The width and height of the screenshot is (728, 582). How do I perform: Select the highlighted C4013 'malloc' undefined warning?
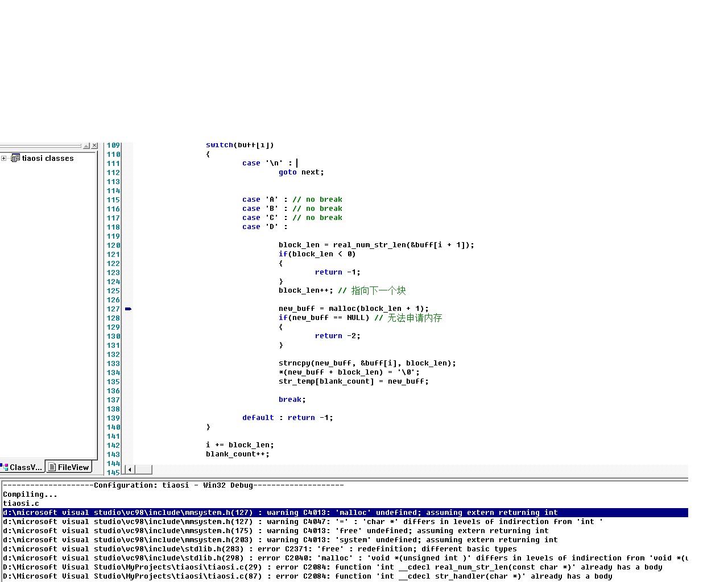[x=345, y=513]
